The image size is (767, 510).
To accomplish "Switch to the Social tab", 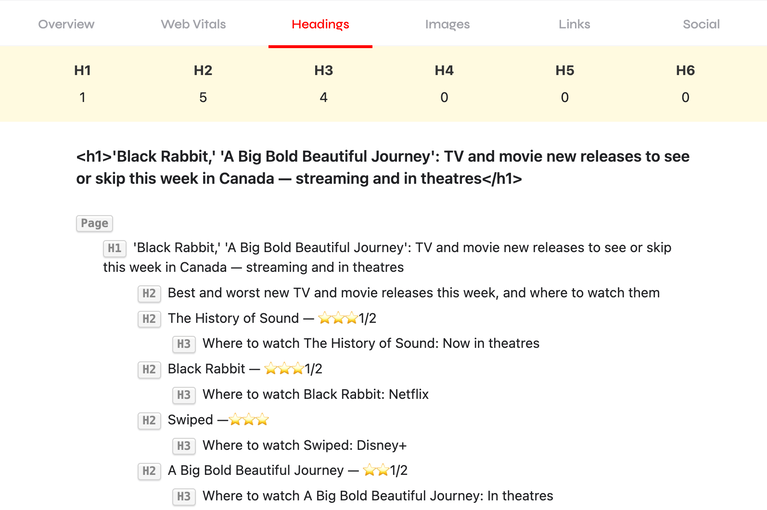I will [x=701, y=24].
